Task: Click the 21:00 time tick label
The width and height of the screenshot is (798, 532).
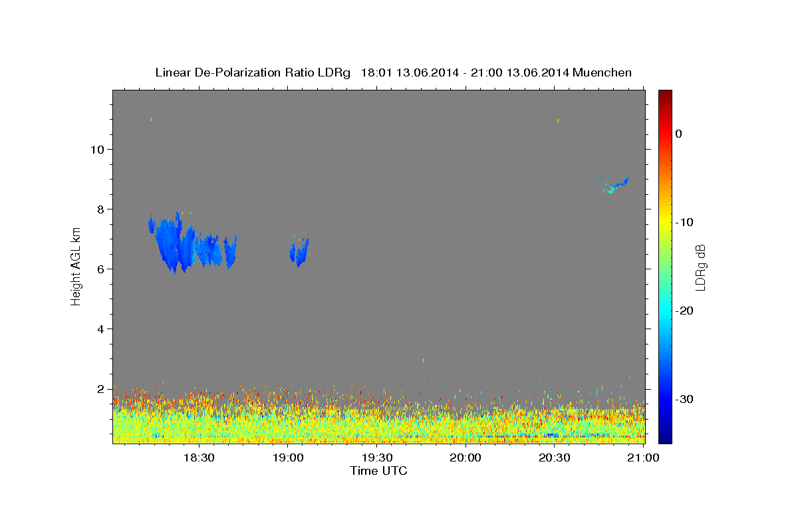Action: click(x=644, y=458)
